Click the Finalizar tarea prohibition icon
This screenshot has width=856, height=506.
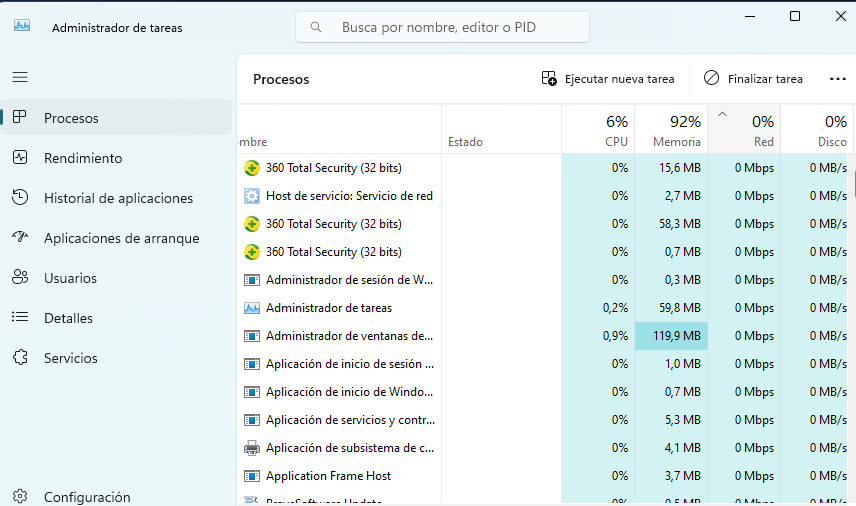[711, 78]
